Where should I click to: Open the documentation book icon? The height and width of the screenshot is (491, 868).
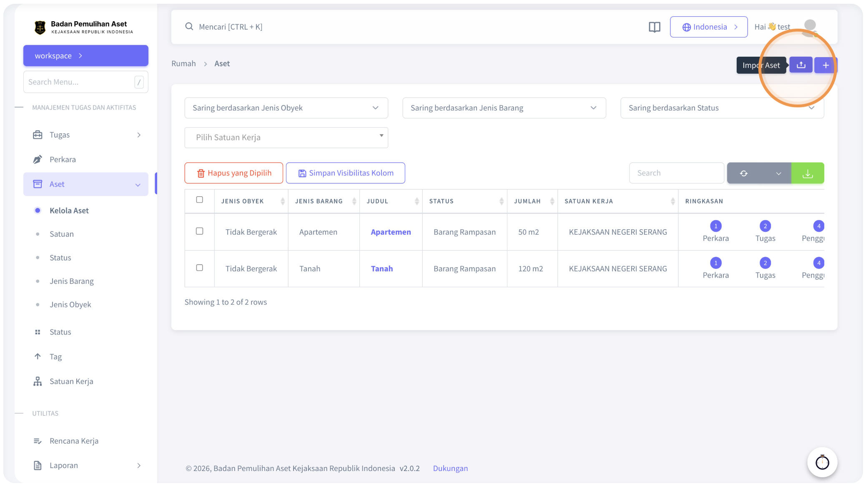(655, 27)
